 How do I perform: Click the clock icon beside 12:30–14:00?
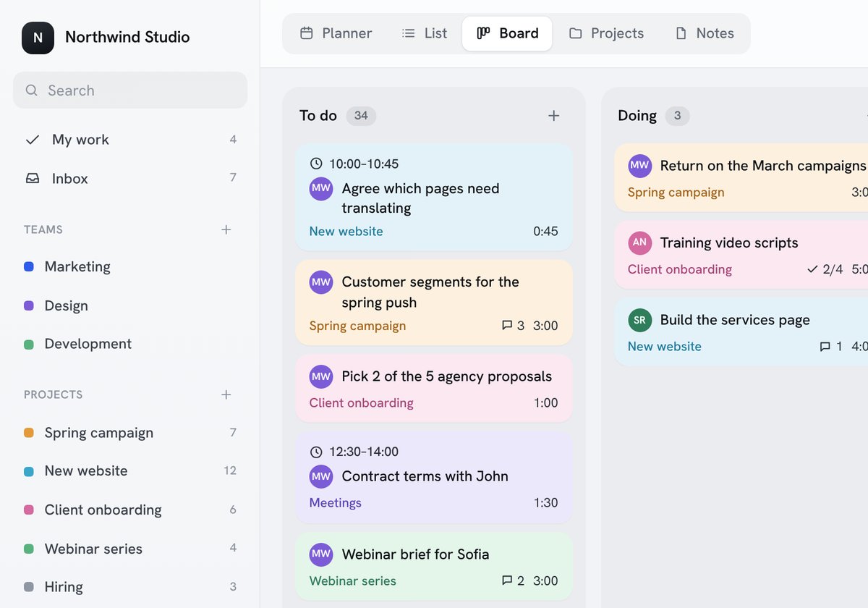click(x=316, y=452)
